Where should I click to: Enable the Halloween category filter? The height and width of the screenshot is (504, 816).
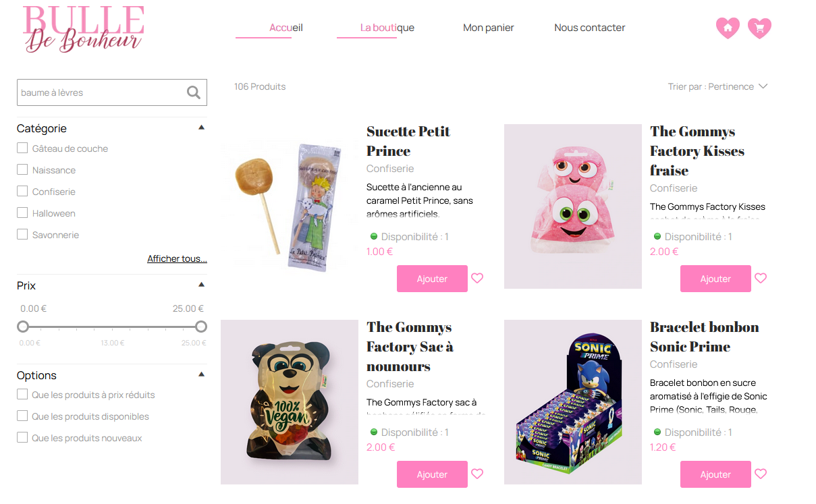(22, 213)
